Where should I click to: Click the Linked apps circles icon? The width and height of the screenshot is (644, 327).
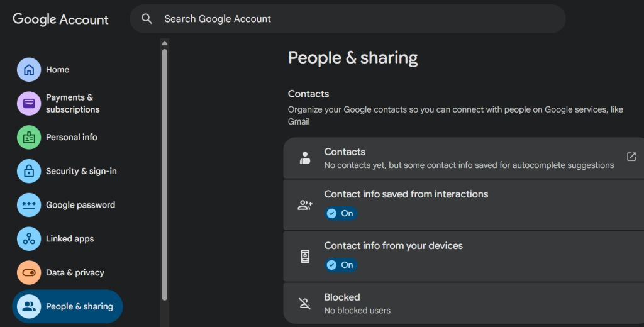(x=29, y=239)
